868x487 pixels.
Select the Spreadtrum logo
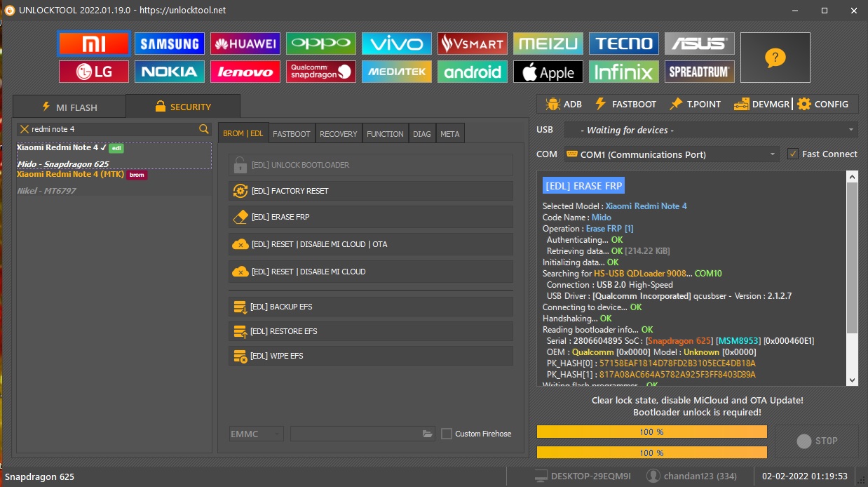[700, 72]
